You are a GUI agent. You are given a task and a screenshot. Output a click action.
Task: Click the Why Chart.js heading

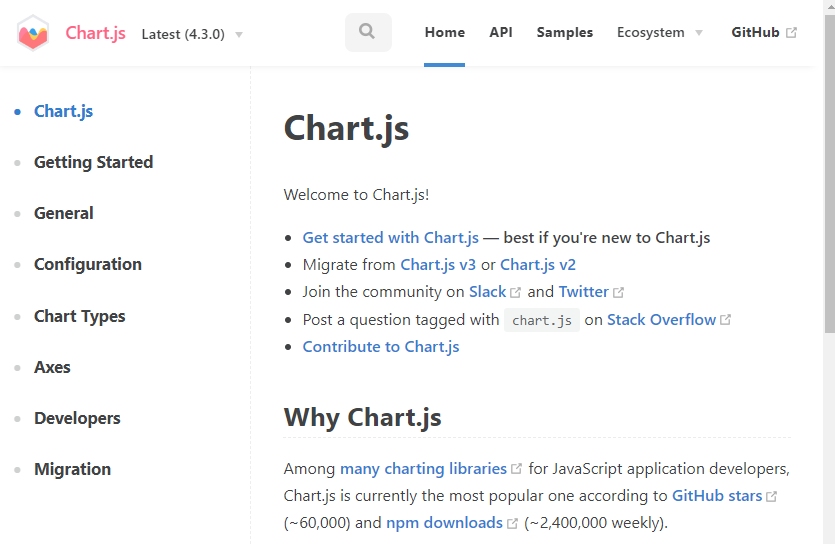(362, 417)
